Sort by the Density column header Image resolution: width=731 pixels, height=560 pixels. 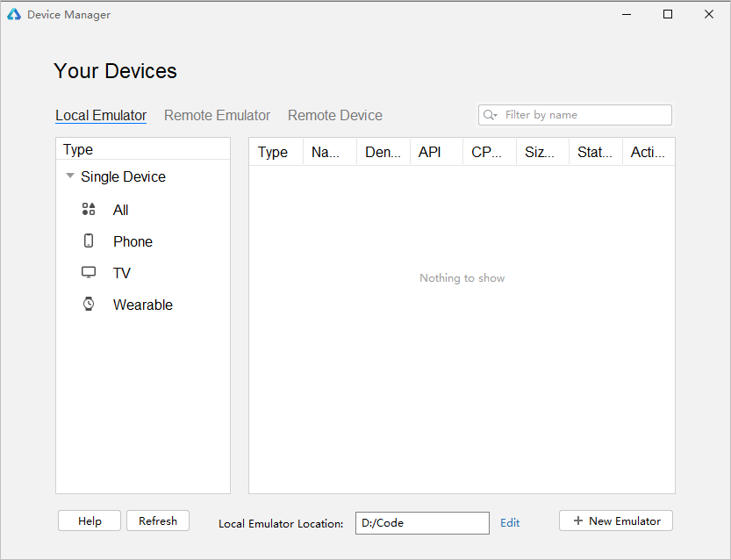[x=383, y=152]
